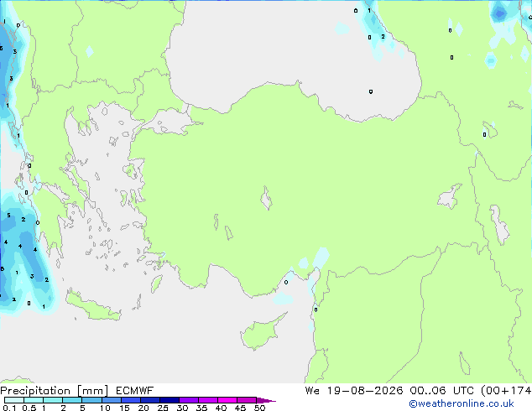Click the legend label '30'

pyautogui.click(x=182, y=408)
